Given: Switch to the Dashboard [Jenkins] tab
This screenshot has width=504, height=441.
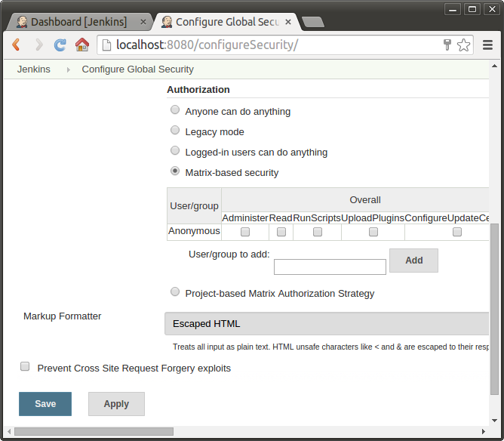Looking at the screenshot, I should pos(78,22).
